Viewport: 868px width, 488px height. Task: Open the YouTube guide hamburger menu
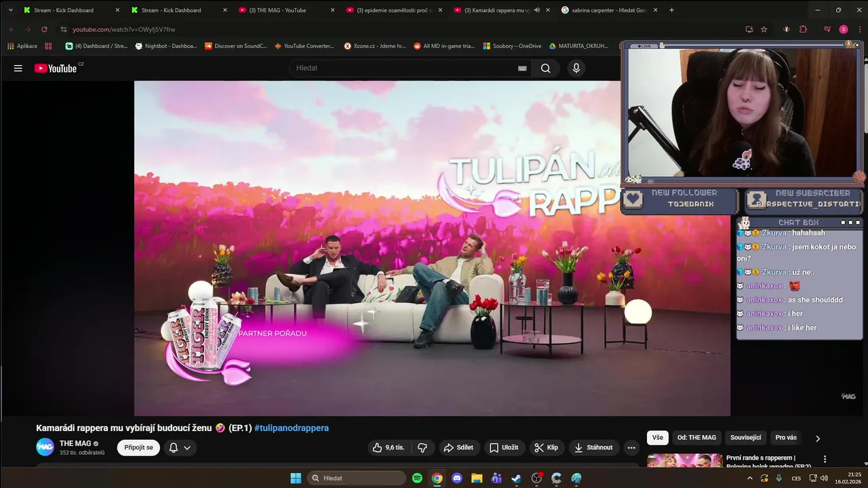tap(18, 68)
